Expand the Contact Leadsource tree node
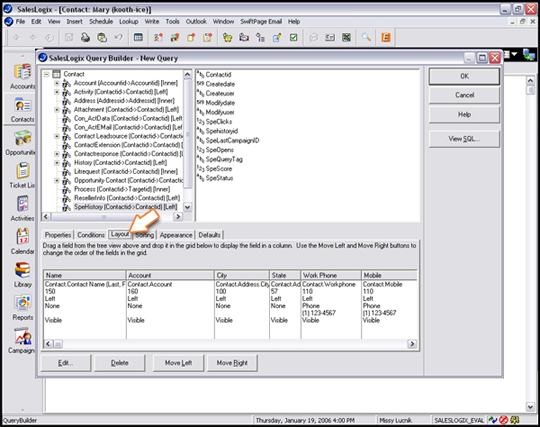Viewport: 540px width, 427px height. (57, 136)
